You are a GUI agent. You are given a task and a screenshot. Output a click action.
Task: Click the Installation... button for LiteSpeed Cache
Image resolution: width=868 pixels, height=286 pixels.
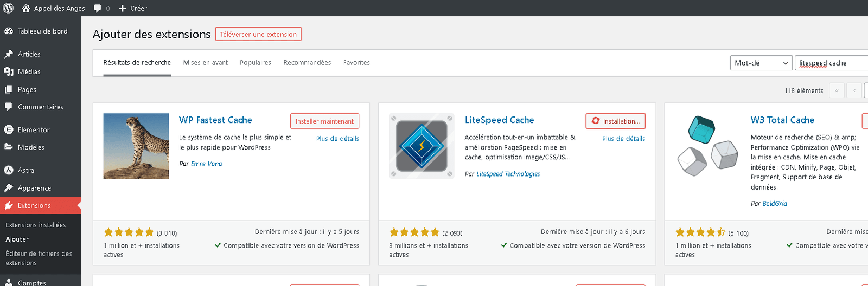pos(616,121)
